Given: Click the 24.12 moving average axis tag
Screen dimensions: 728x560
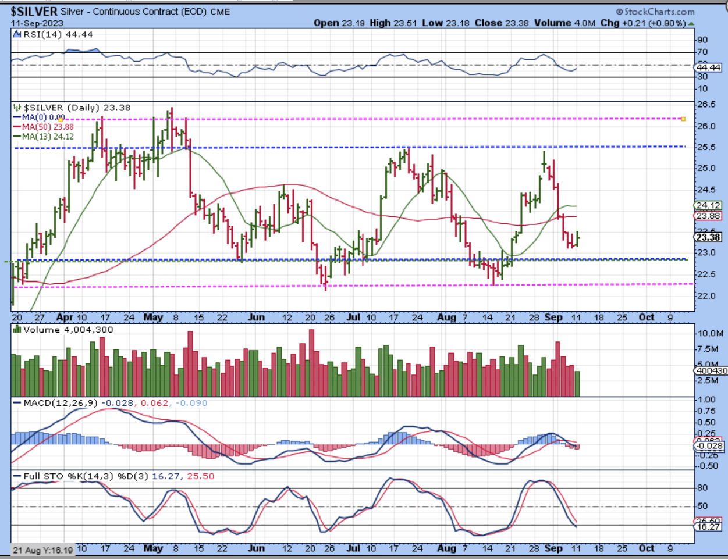Looking at the screenshot, I should pos(708,205).
